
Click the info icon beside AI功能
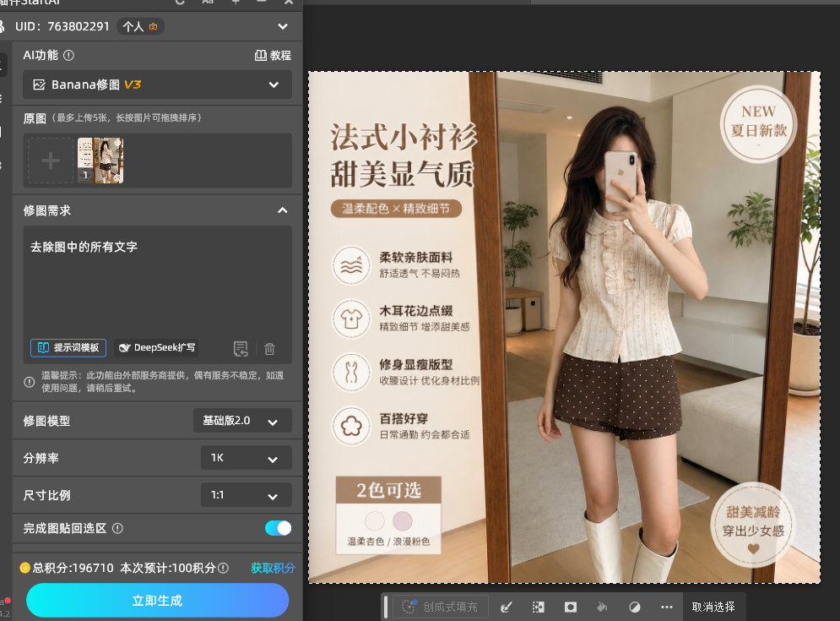tap(68, 55)
